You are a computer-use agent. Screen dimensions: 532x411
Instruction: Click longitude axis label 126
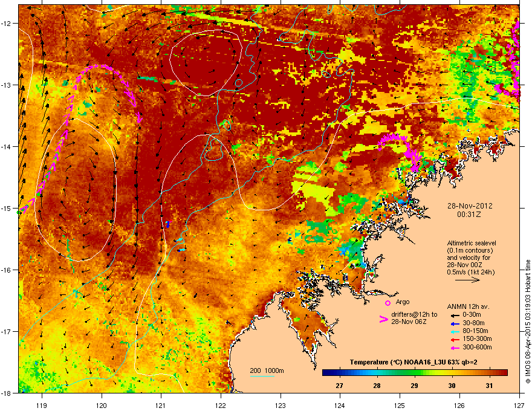point(459,405)
